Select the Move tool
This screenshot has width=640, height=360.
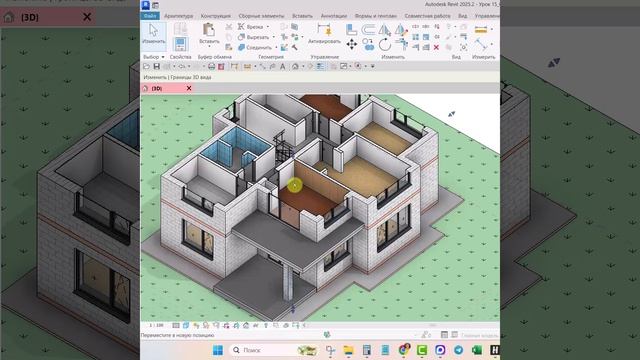[x=352, y=44]
